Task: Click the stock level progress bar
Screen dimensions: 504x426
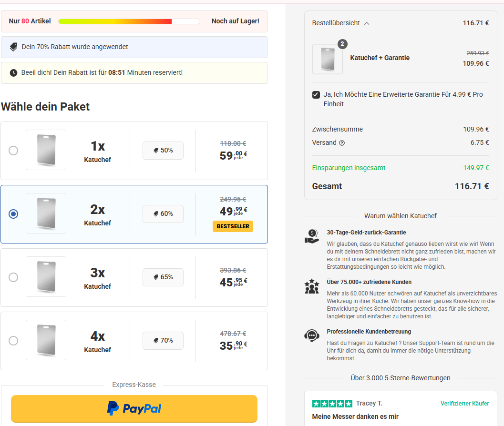Action: tap(129, 21)
